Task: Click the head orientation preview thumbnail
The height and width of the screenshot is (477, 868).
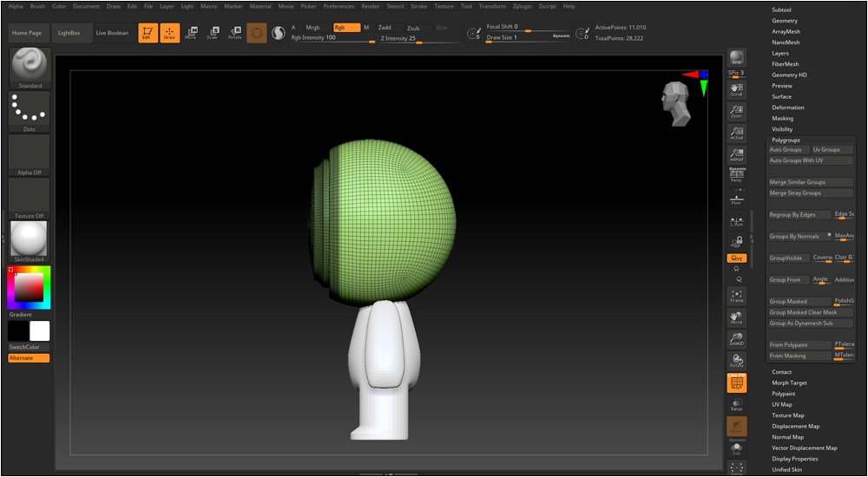Action: pos(676,96)
